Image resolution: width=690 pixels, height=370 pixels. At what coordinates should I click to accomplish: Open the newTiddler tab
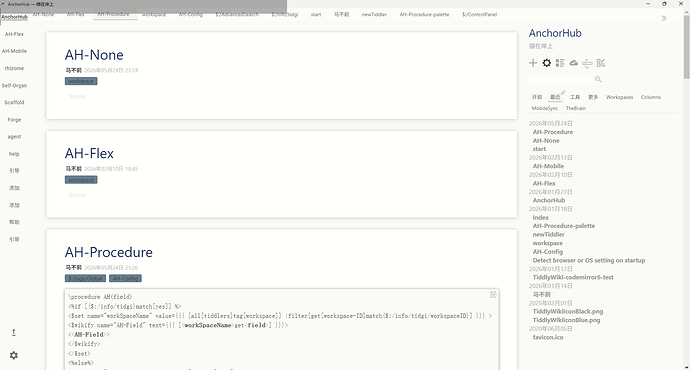374,14
